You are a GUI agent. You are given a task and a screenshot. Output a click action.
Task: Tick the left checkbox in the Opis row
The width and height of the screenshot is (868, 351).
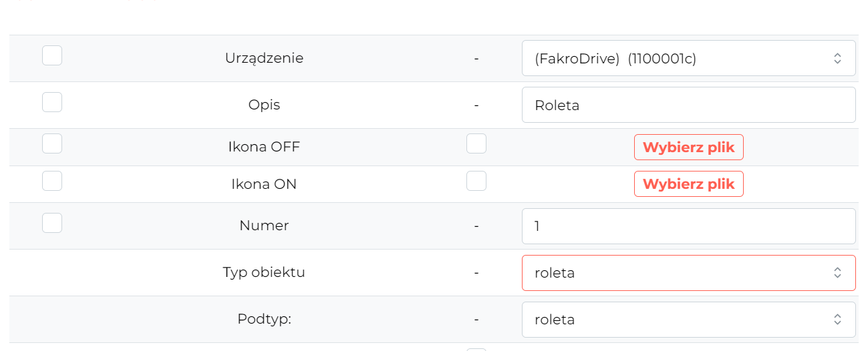tap(52, 102)
